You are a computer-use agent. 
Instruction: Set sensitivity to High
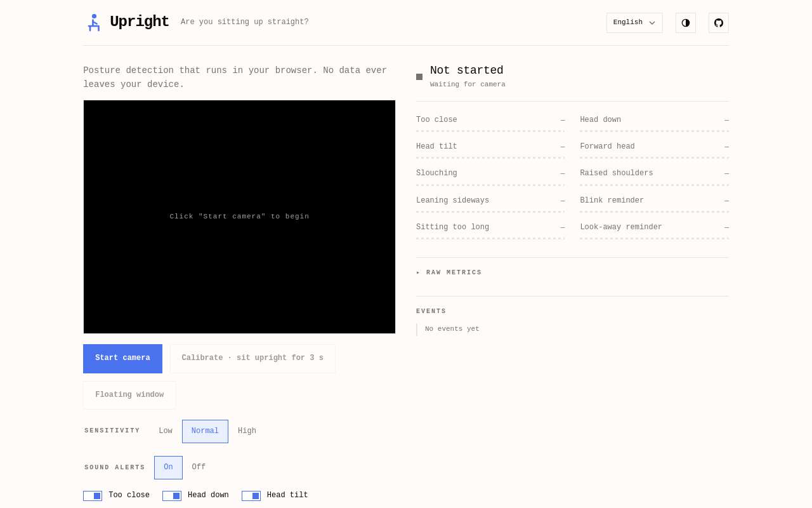click(x=247, y=431)
